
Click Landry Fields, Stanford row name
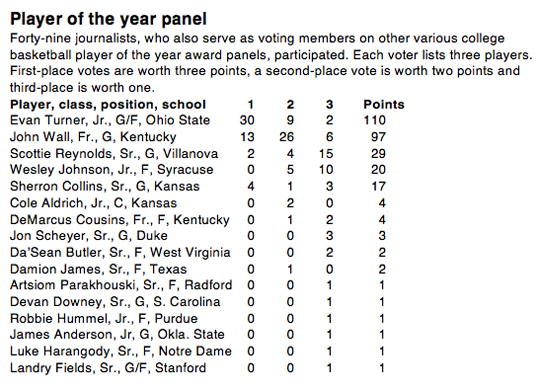(x=108, y=368)
